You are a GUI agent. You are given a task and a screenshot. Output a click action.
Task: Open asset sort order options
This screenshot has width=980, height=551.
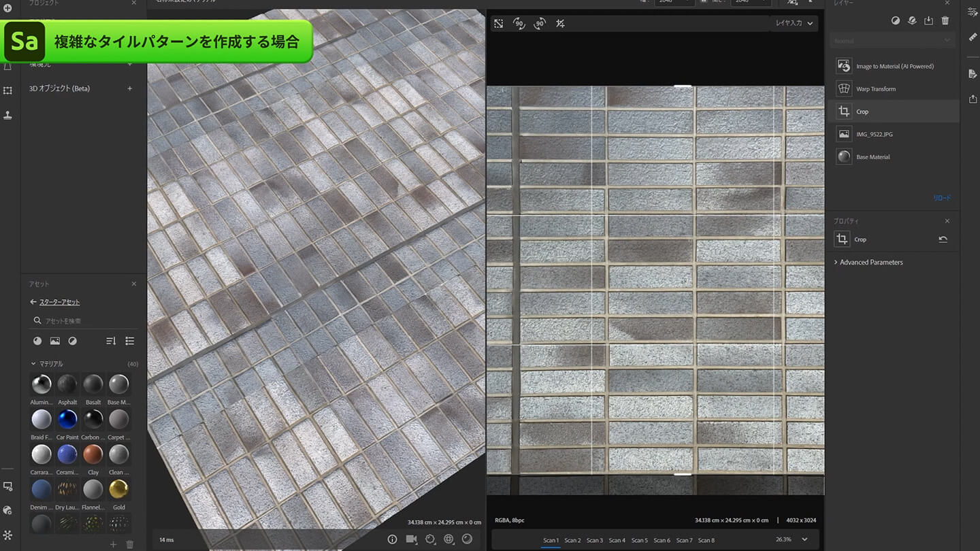(x=111, y=341)
